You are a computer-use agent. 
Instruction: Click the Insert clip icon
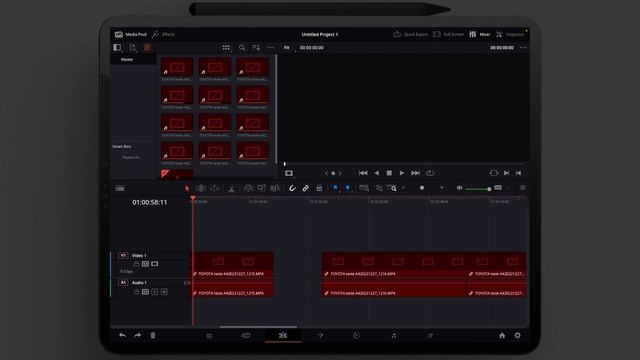[x=248, y=188]
